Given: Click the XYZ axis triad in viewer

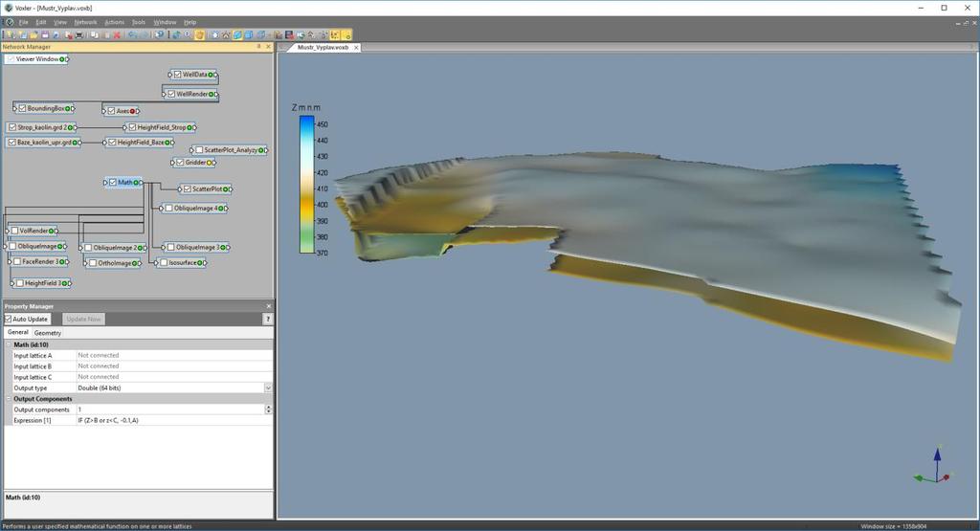Looking at the screenshot, I should tap(934, 466).
